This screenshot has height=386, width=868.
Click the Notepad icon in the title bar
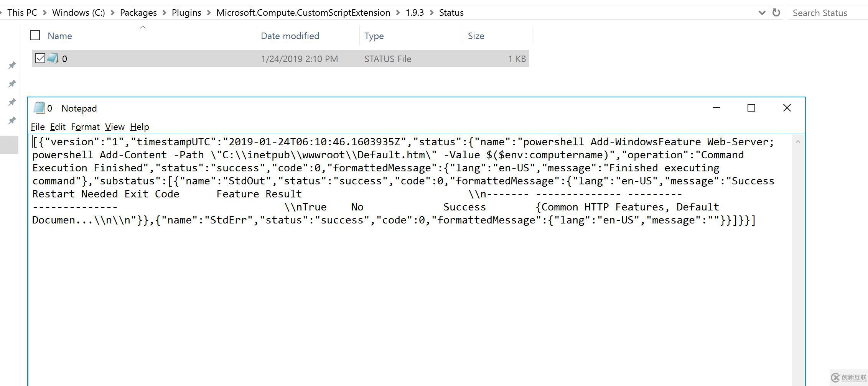(x=39, y=108)
